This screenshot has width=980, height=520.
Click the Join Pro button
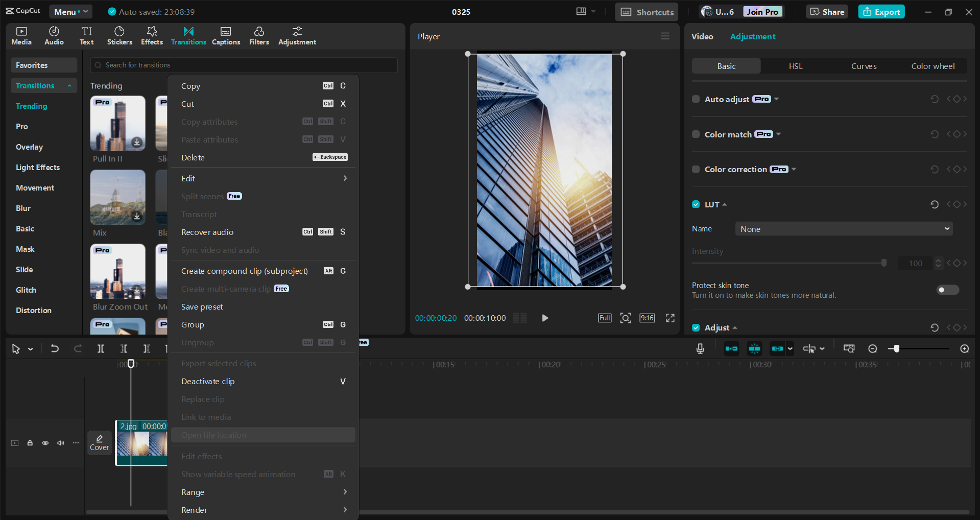(762, 11)
